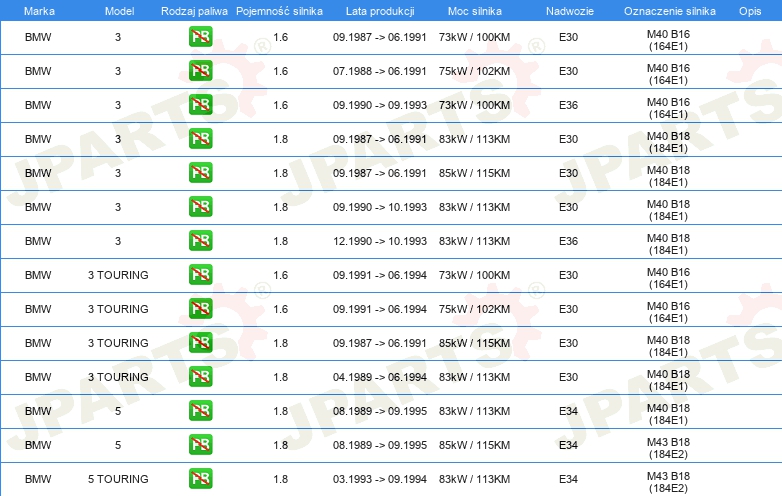Click the Pojemność silnika column header
This screenshot has height=496, width=782.
pos(279,11)
